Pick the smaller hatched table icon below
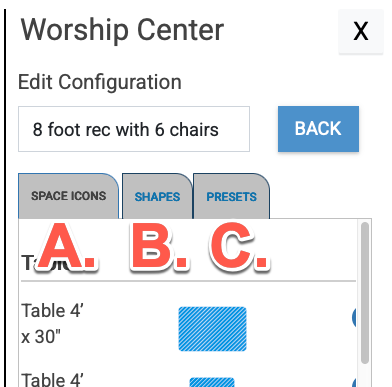This screenshot has height=387, width=392. (212, 382)
